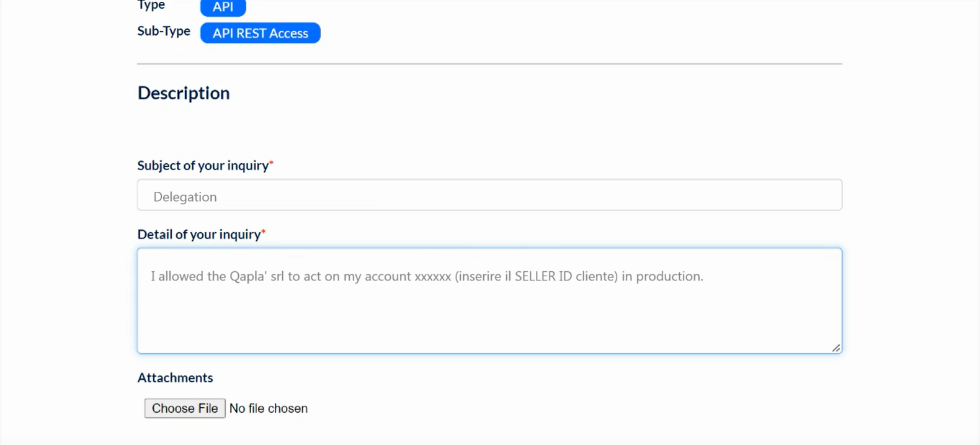Click the Attachments label
This screenshot has width=980, height=445.
pos(175,377)
